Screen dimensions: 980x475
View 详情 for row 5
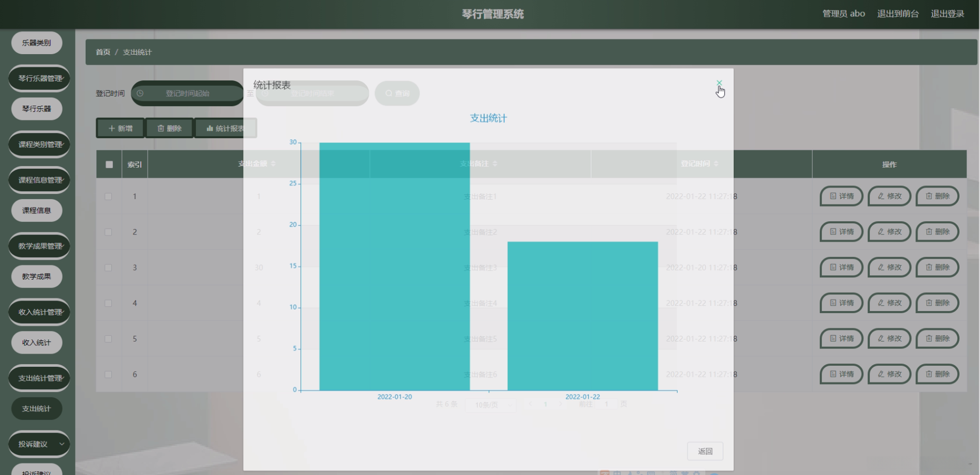[841, 339]
